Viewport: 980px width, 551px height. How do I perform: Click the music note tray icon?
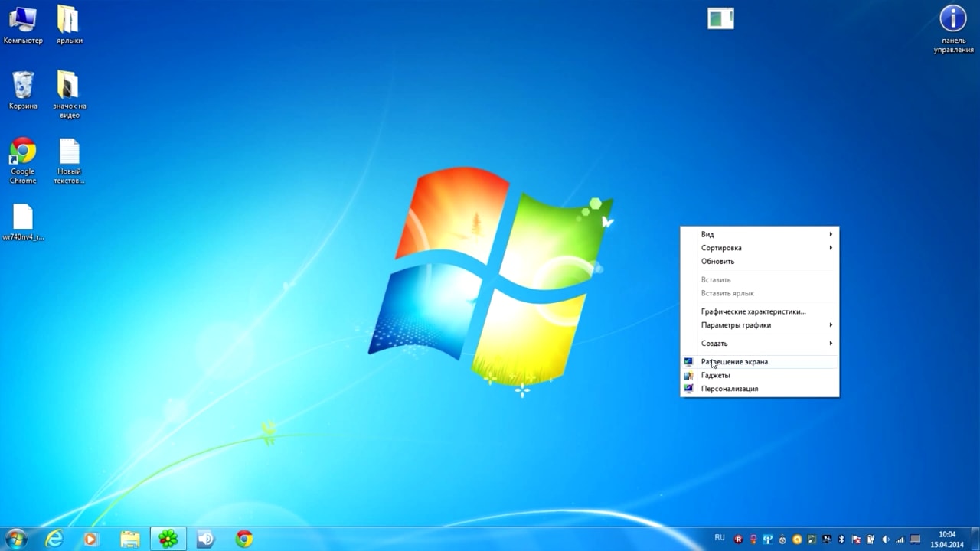[x=812, y=539]
